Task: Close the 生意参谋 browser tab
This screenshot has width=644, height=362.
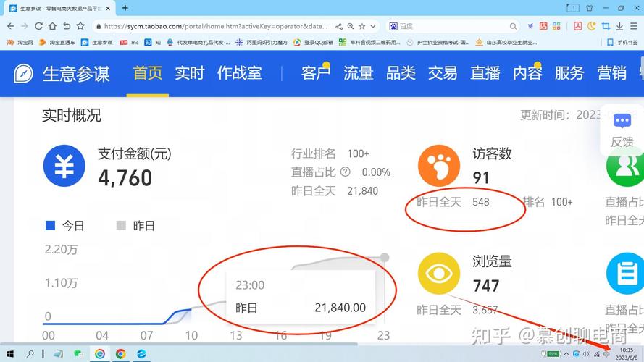Action: click(x=108, y=8)
